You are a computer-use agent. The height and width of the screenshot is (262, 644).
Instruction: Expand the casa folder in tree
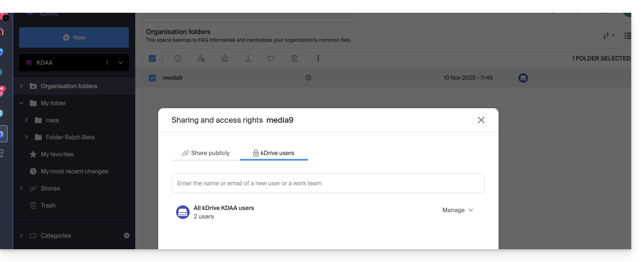[x=26, y=120]
